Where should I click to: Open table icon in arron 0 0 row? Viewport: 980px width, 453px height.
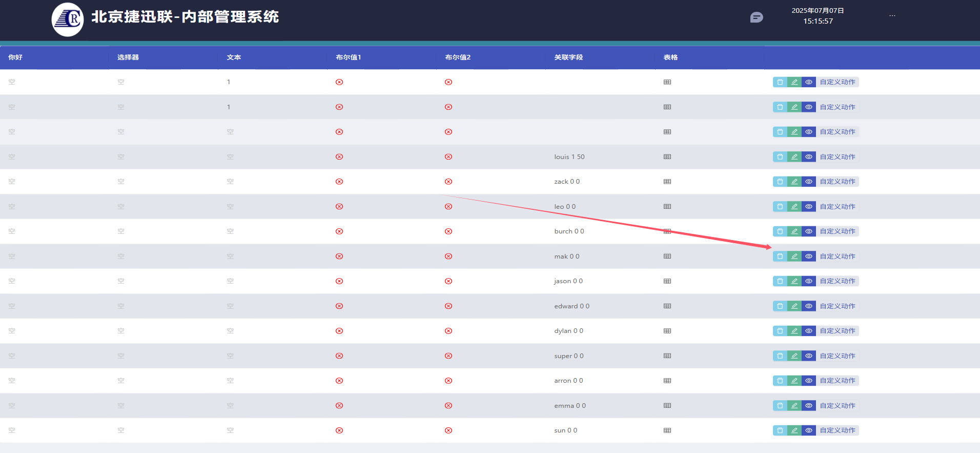pos(667,381)
